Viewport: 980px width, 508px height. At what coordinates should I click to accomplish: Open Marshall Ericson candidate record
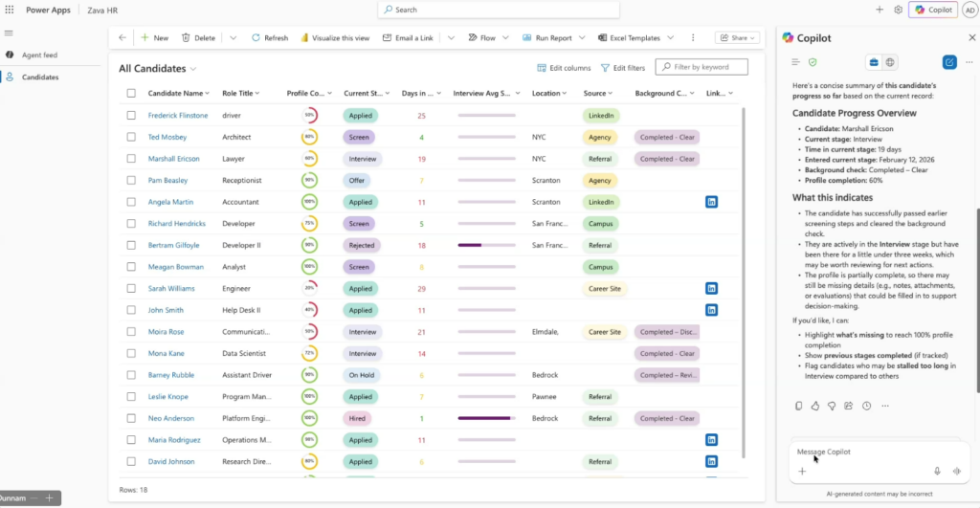coord(175,159)
